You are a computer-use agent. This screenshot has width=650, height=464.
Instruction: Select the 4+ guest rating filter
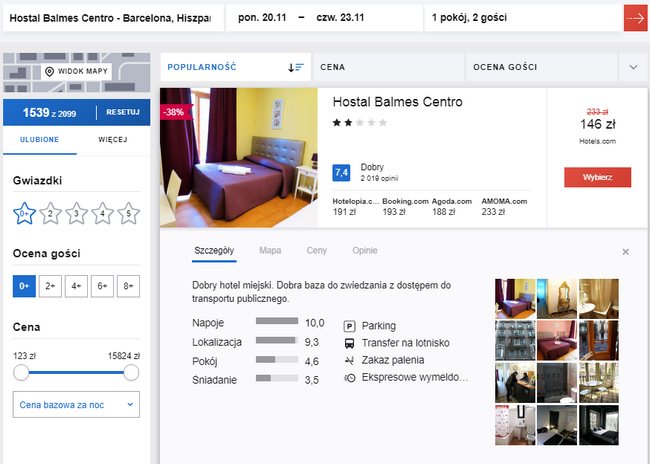pyautogui.click(x=76, y=286)
